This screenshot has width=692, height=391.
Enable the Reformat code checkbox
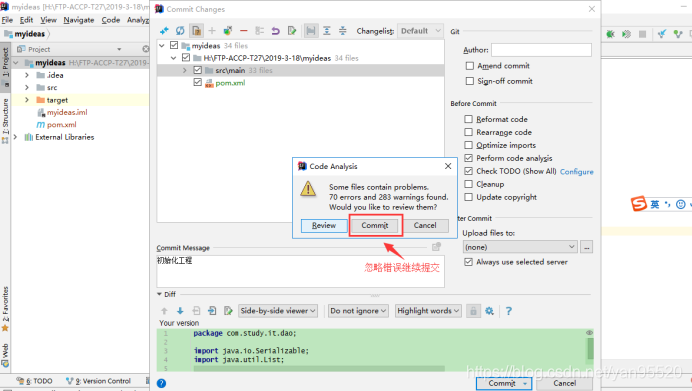(x=468, y=119)
